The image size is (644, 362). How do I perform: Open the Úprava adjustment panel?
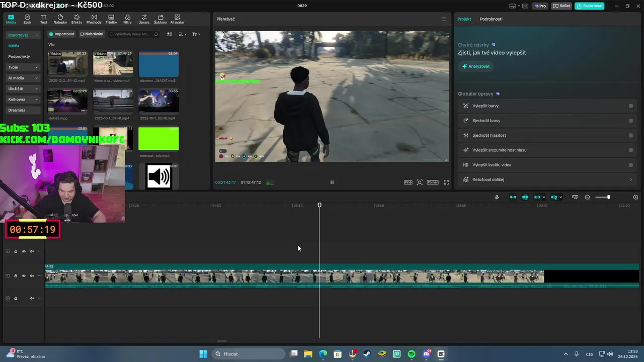(144, 19)
